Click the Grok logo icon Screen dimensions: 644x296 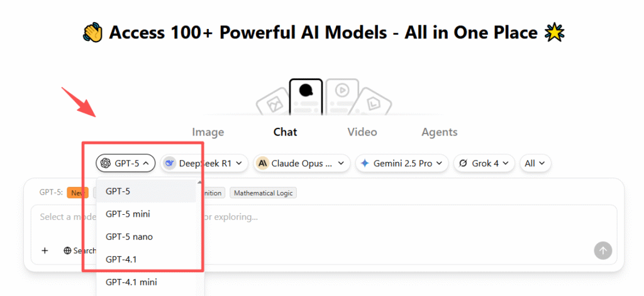tap(463, 163)
